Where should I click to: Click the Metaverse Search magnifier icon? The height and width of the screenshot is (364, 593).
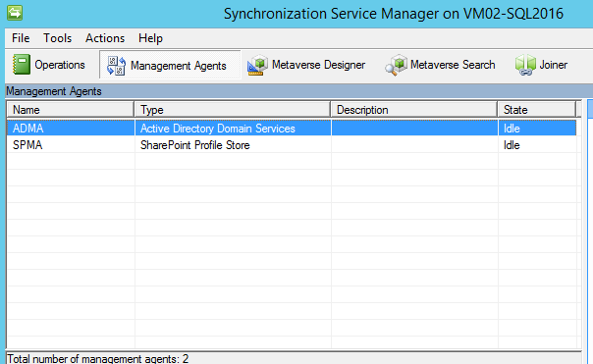396,65
